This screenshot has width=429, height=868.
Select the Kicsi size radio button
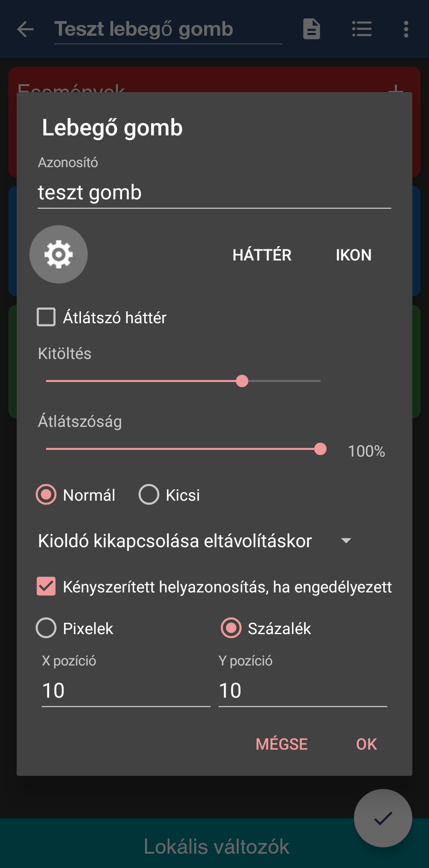[149, 495]
